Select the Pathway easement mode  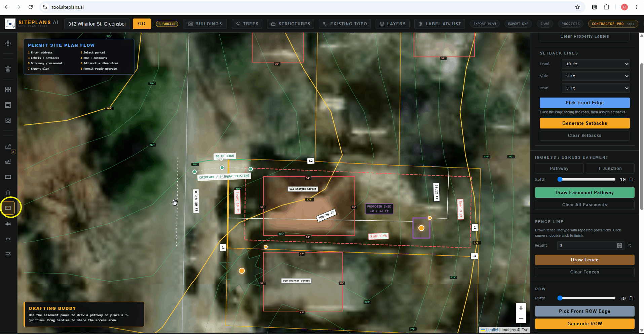pyautogui.click(x=559, y=169)
